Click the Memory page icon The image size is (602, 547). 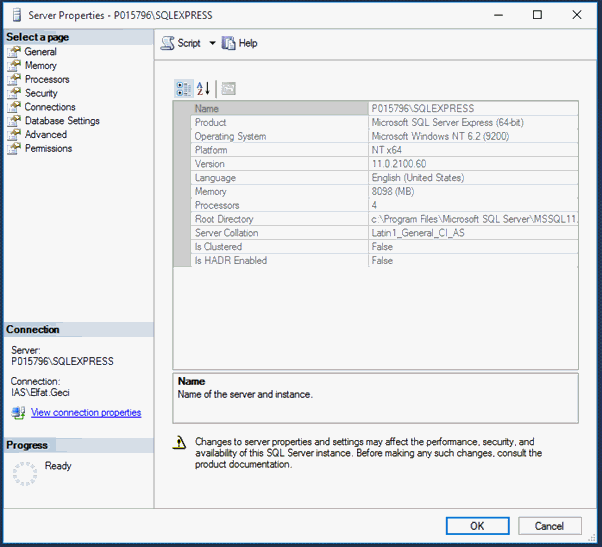tap(14, 65)
